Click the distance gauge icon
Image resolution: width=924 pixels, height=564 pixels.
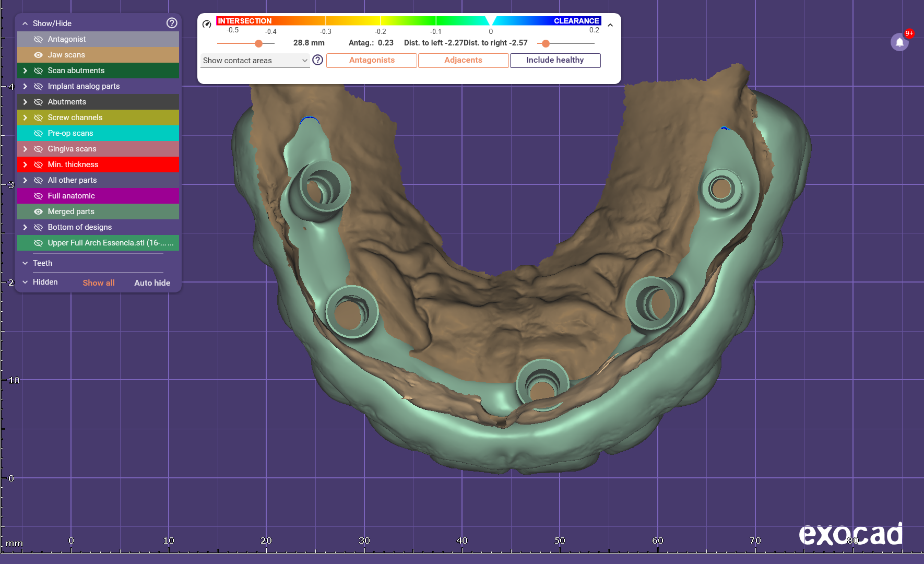coord(207,23)
